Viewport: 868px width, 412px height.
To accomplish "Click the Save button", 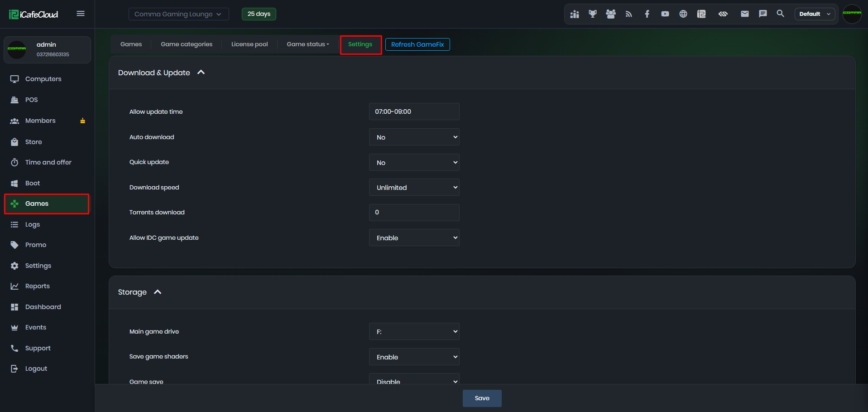I will click(x=482, y=398).
